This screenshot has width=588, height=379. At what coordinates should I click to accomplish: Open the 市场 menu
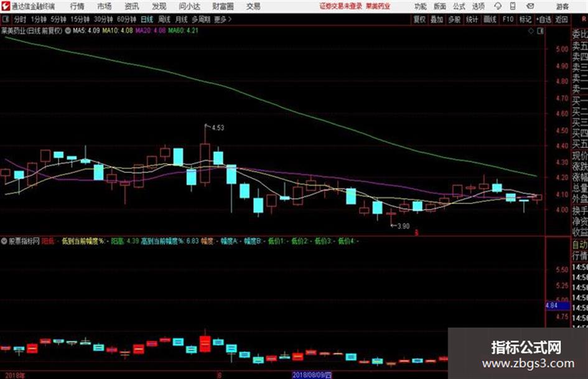[x=105, y=6]
